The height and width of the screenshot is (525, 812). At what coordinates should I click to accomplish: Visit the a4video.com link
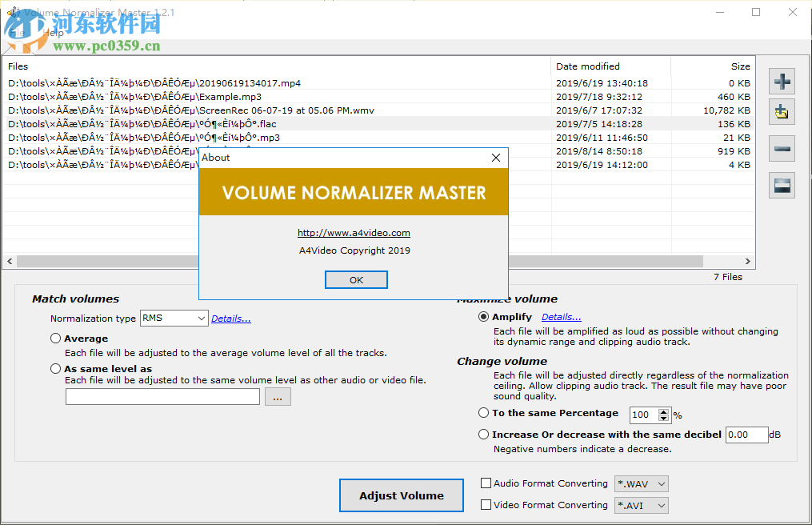[x=354, y=233]
